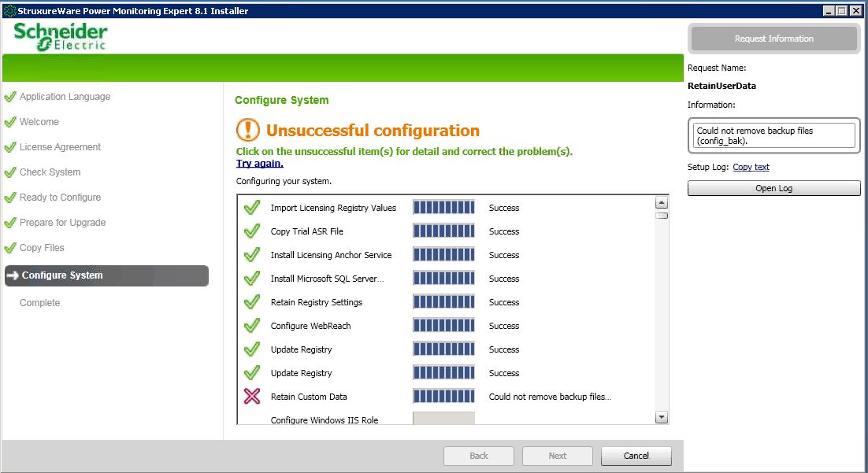Click the red X beside Retain Custom Data

click(252, 396)
